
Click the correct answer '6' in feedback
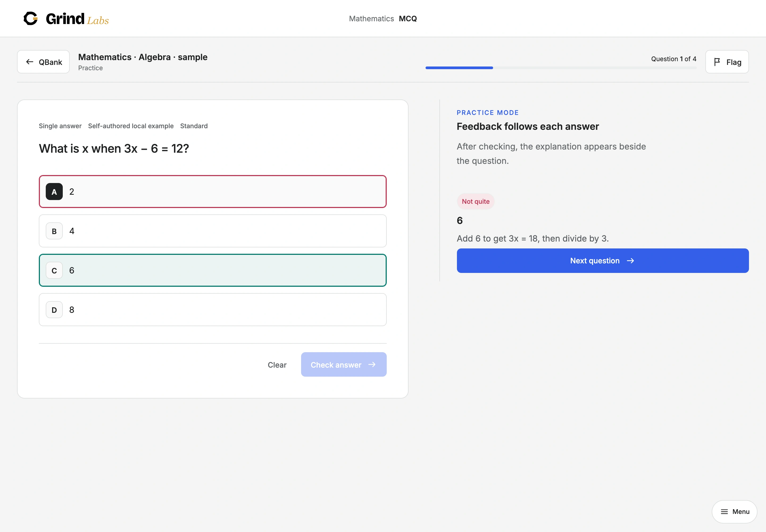[460, 221]
